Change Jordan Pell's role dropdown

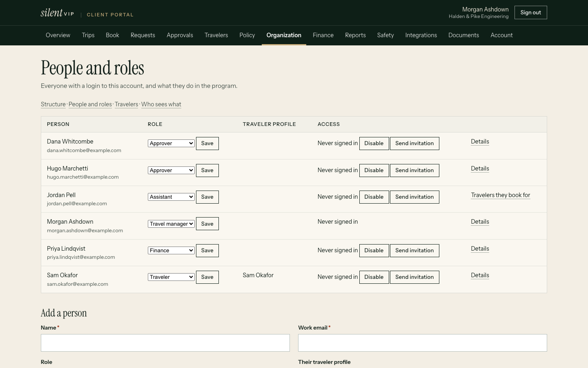(x=171, y=197)
